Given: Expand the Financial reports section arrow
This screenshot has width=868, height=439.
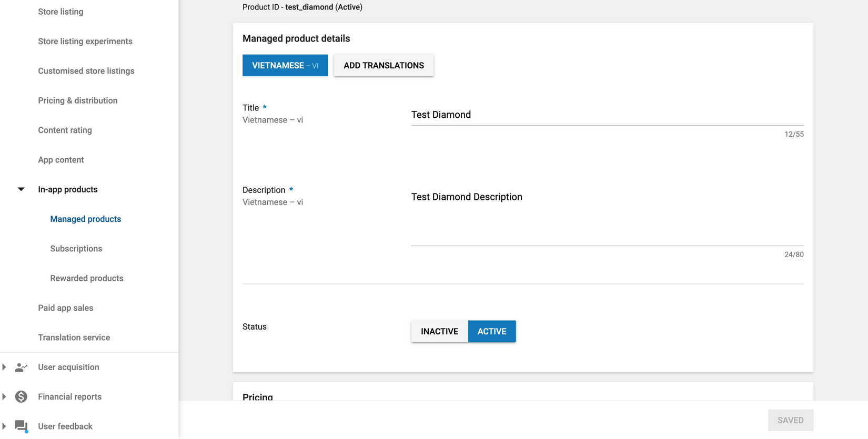Looking at the screenshot, I should [x=4, y=397].
